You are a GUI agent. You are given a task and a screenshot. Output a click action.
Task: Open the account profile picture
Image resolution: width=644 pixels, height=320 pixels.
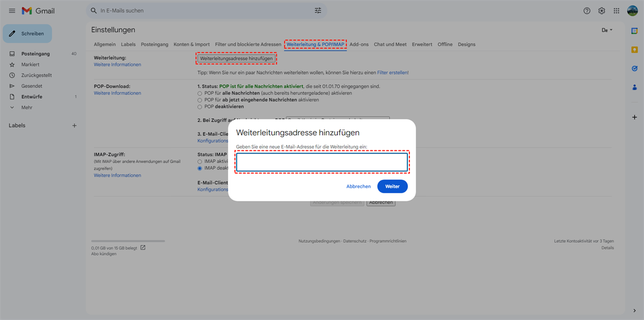(632, 11)
